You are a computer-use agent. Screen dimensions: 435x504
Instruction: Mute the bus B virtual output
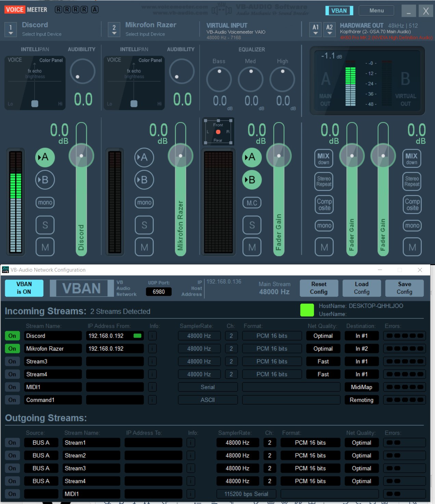click(412, 247)
